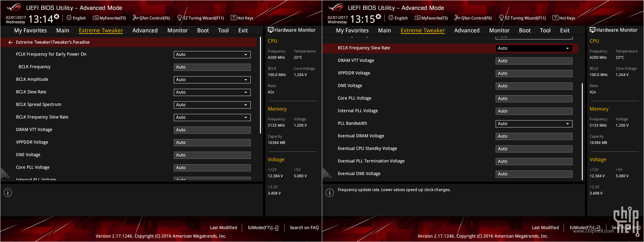The width and height of the screenshot is (644, 242).
Task: Click Eventual CPU Standby Voltage field
Action: coord(534,149)
